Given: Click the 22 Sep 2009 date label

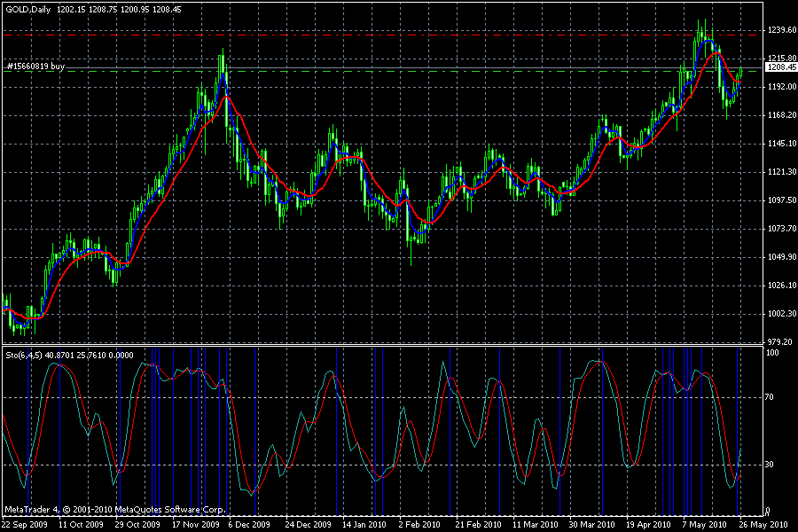Looking at the screenshot, I should (25, 524).
